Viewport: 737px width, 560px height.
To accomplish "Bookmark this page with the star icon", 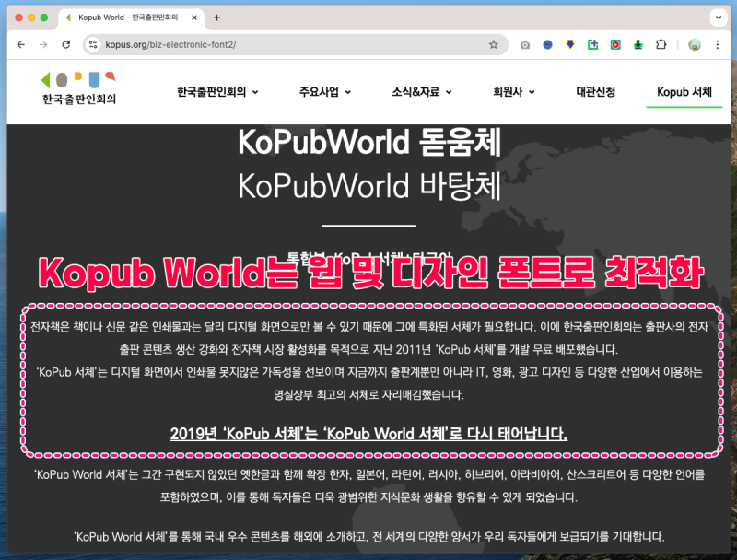I will tap(493, 44).
